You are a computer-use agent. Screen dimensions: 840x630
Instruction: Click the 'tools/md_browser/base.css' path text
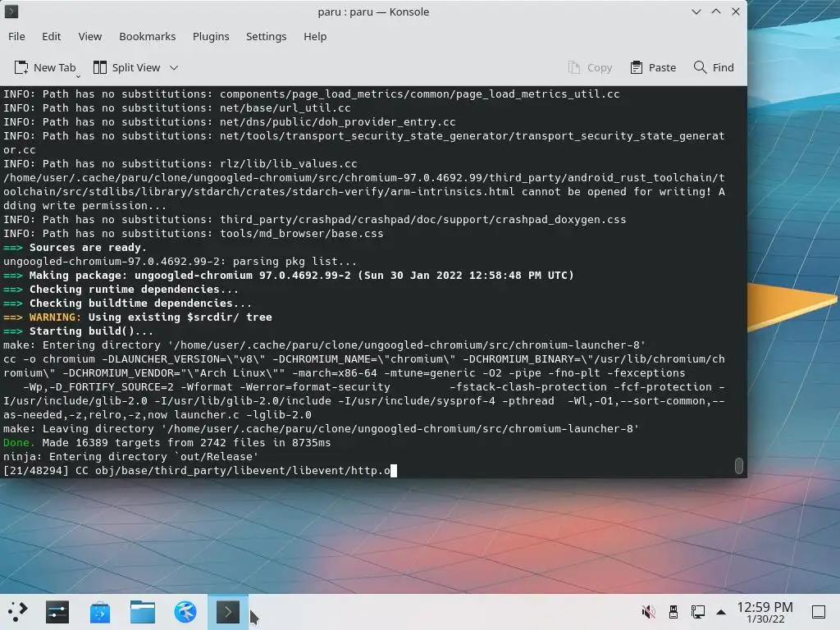pos(302,234)
